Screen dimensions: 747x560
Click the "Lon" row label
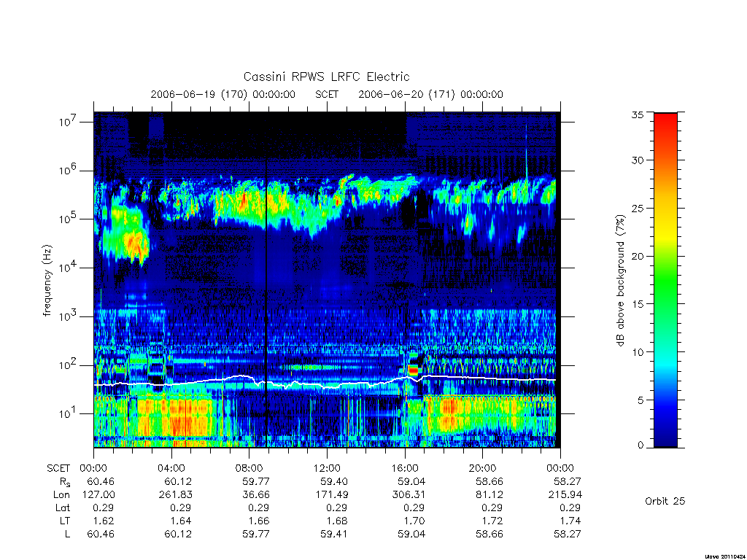click(x=61, y=495)
